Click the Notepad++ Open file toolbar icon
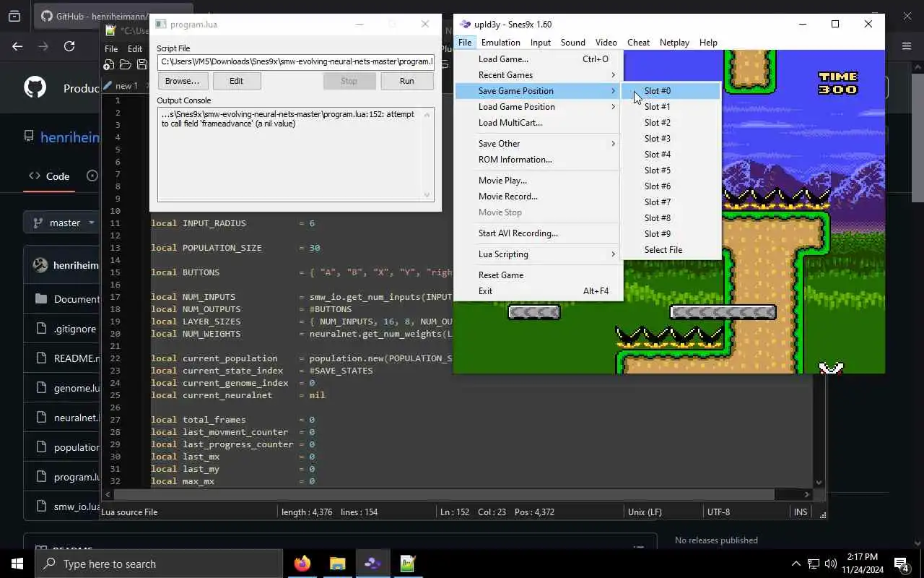 [x=125, y=65]
